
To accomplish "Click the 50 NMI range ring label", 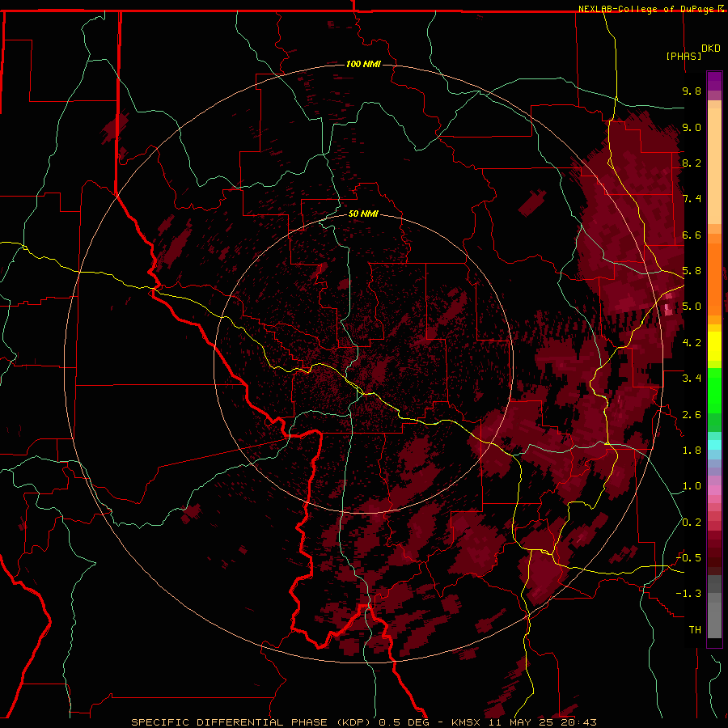I will click(x=363, y=214).
